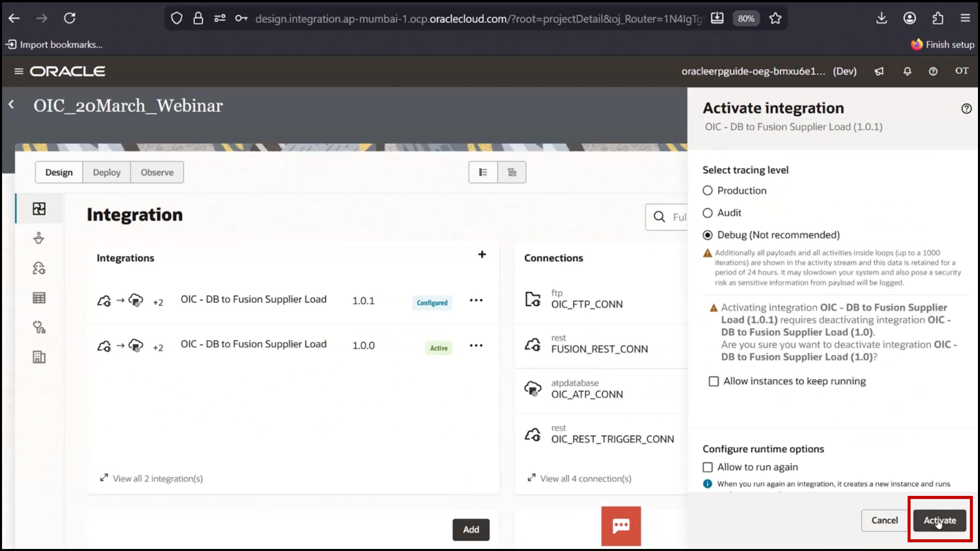Switch to list view layout icon
This screenshot has width=980, height=551.
(483, 172)
